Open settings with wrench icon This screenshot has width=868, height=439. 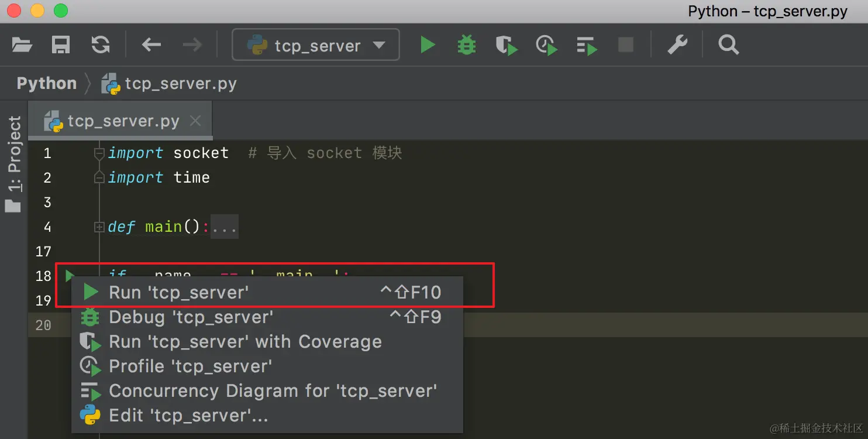(x=677, y=44)
